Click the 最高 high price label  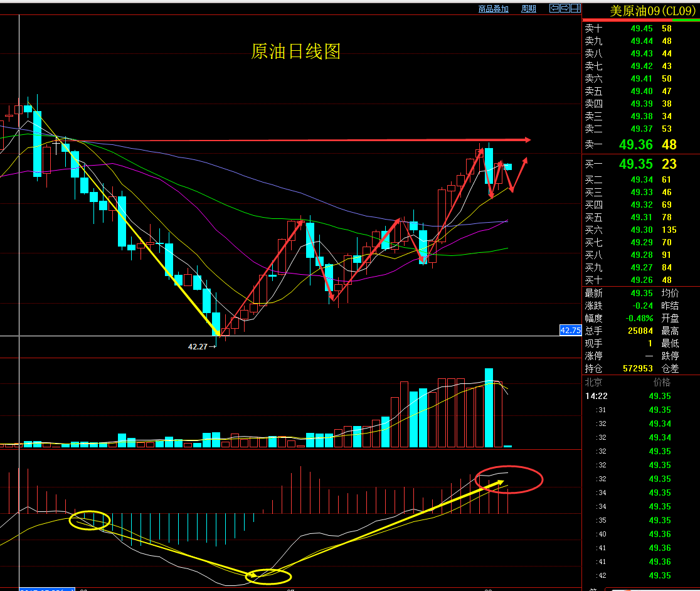click(x=670, y=331)
